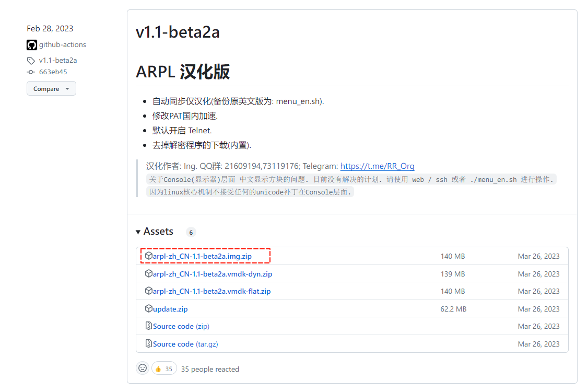This screenshot has width=588, height=391.
Task: Toggle the thumbs up reaction with 35
Action: tap(164, 369)
